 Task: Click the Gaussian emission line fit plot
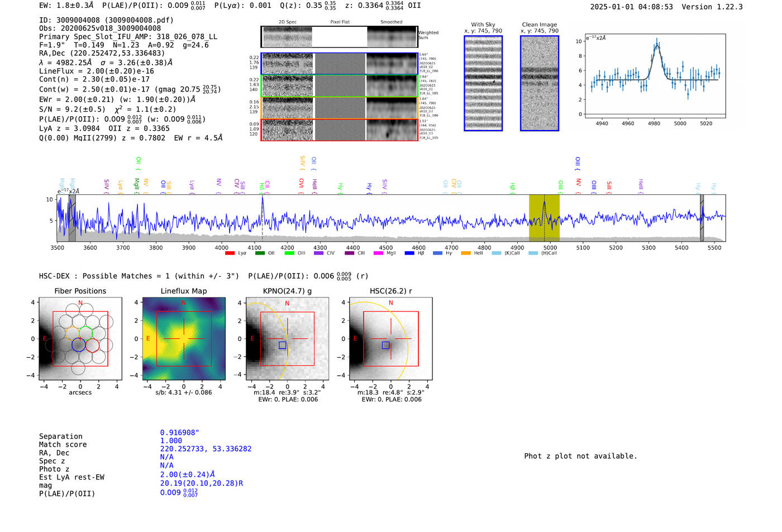655,76
